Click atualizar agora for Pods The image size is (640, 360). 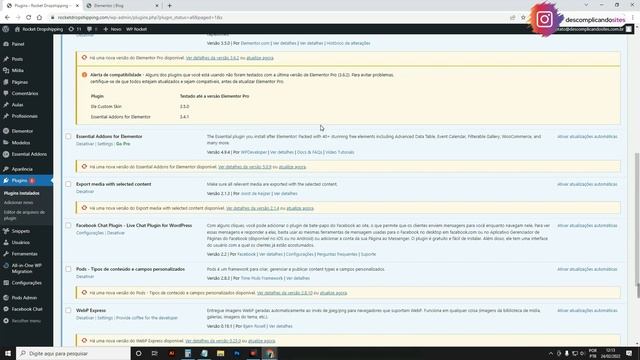pos(333,293)
